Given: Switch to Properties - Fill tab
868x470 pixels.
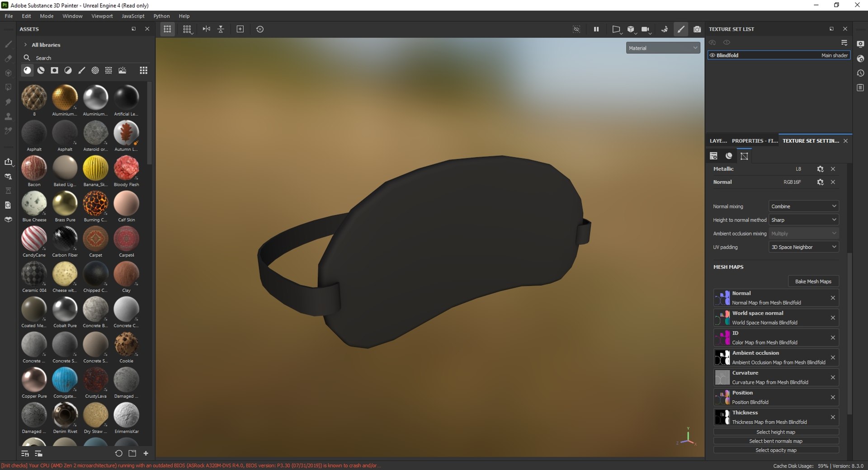Looking at the screenshot, I should point(755,141).
